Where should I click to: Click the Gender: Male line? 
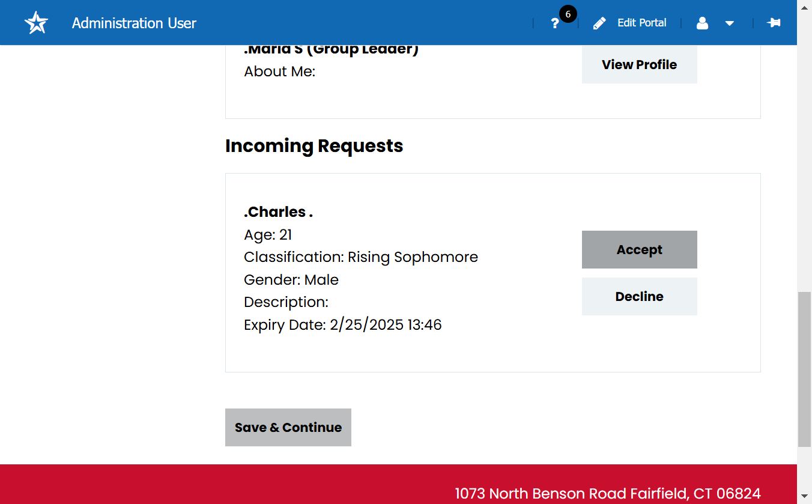[291, 280]
